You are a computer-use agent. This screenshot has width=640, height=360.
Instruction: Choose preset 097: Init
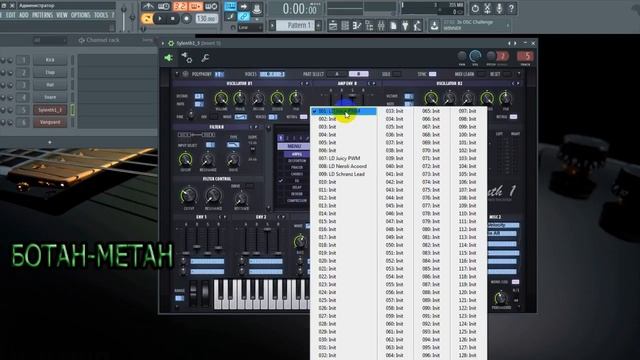coord(467,111)
